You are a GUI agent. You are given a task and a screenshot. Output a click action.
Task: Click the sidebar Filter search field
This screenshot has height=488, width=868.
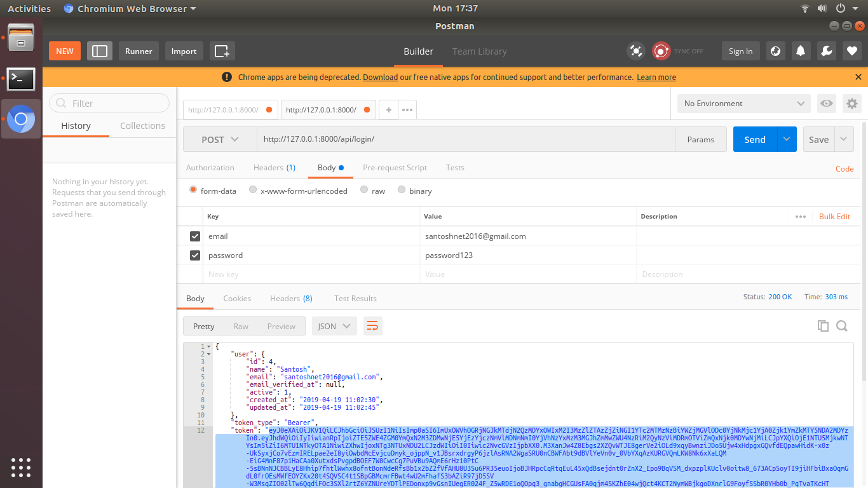pos(109,103)
